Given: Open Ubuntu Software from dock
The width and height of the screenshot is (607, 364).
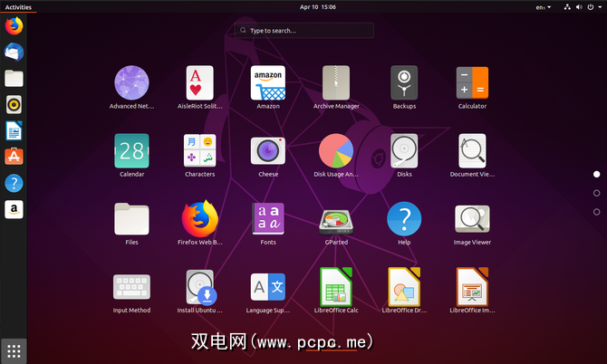Looking at the screenshot, I should [14, 157].
